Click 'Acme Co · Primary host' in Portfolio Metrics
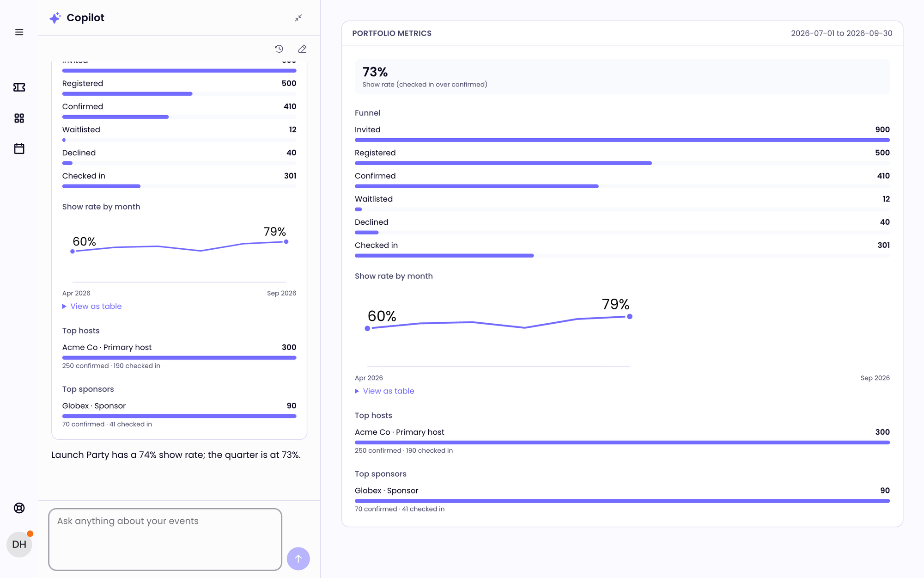This screenshot has width=924, height=578. pyautogui.click(x=399, y=432)
